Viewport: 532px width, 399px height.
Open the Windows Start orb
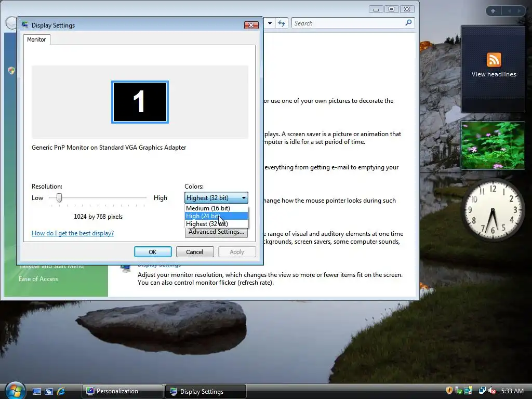click(x=15, y=391)
